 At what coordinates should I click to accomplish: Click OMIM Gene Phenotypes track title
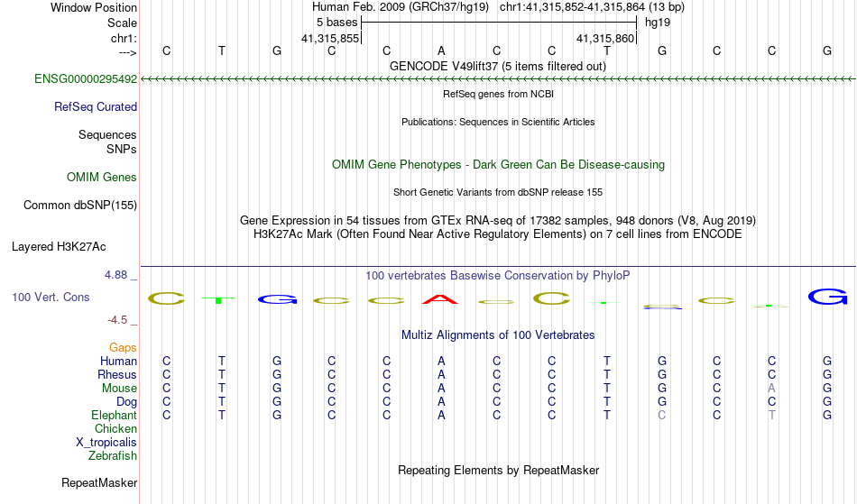pos(499,164)
